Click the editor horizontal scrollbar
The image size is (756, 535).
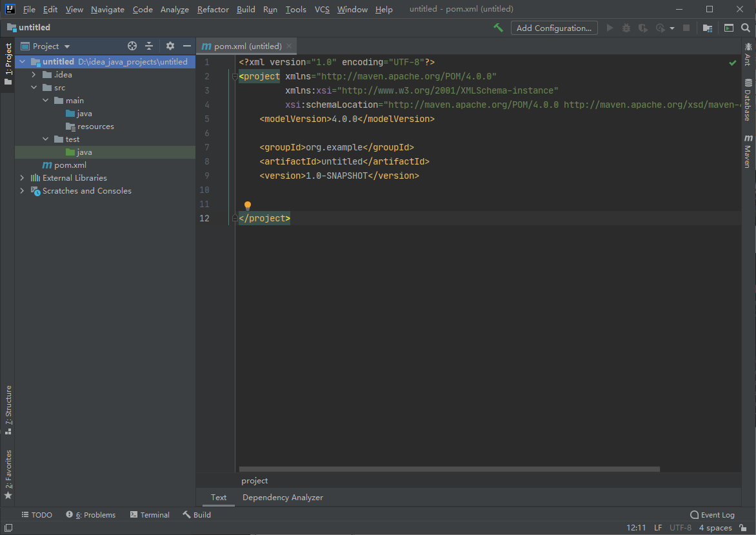[x=449, y=469]
